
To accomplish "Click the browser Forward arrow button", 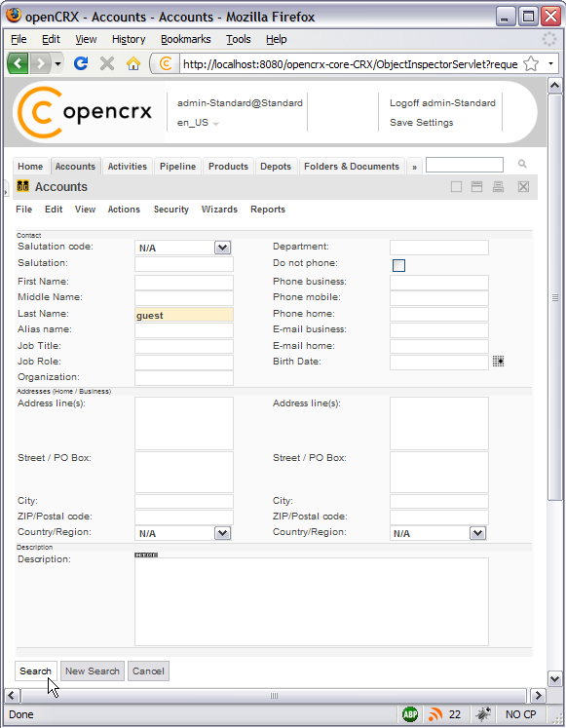I will point(40,63).
